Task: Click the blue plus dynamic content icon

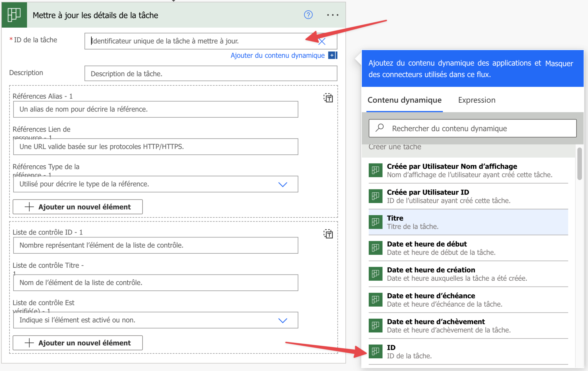Action: (x=332, y=55)
